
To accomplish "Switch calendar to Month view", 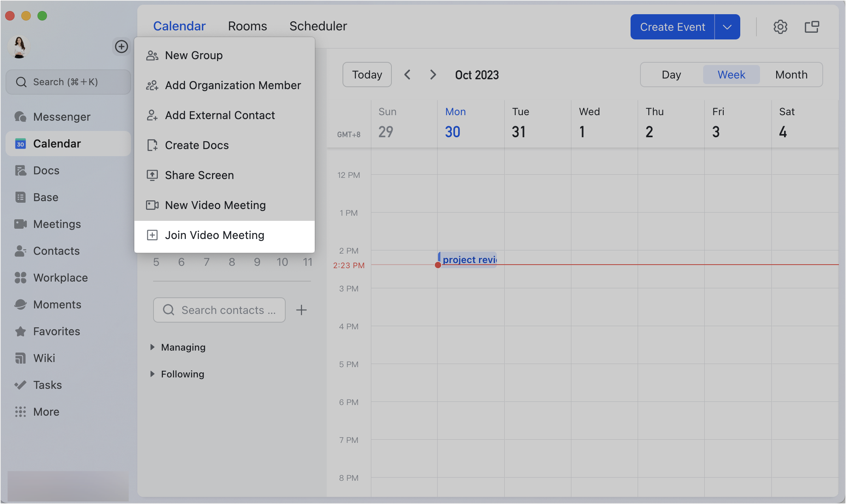I will point(790,75).
